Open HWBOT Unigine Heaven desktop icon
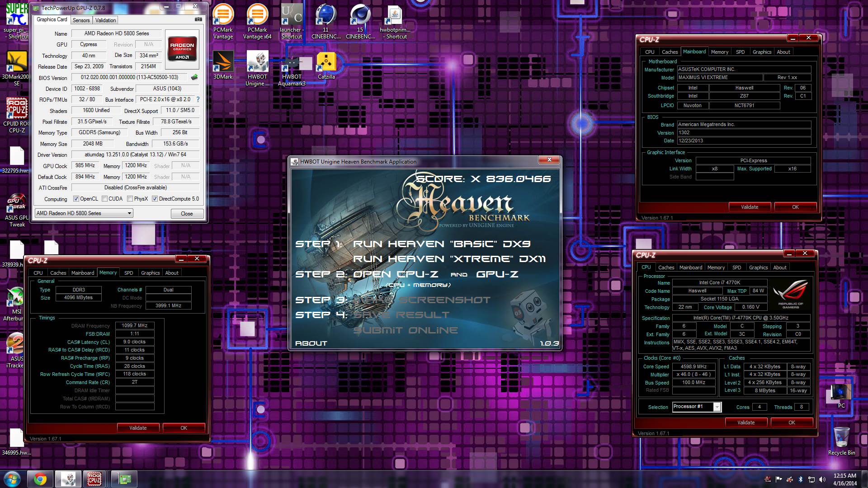The width and height of the screenshot is (868, 488). (x=257, y=68)
